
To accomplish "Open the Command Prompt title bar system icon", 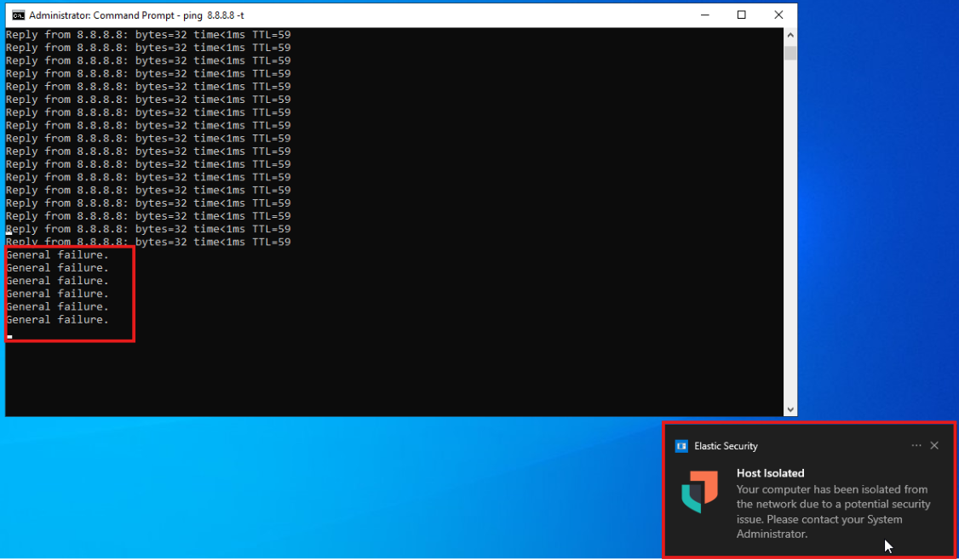I will point(19,15).
